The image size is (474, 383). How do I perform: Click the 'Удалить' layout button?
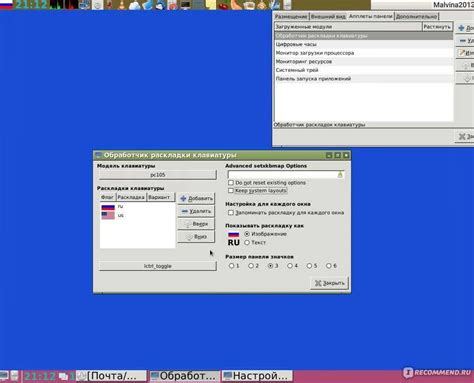[x=196, y=211]
